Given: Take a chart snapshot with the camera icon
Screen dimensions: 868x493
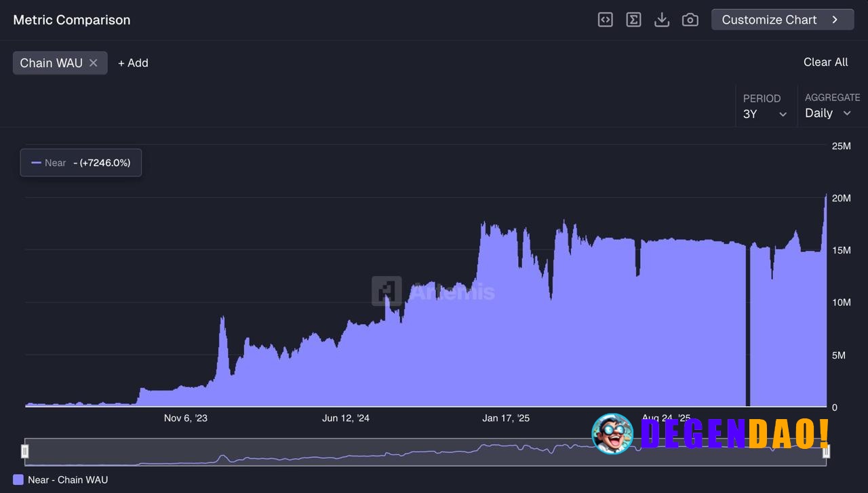Looking at the screenshot, I should pyautogui.click(x=690, y=20).
